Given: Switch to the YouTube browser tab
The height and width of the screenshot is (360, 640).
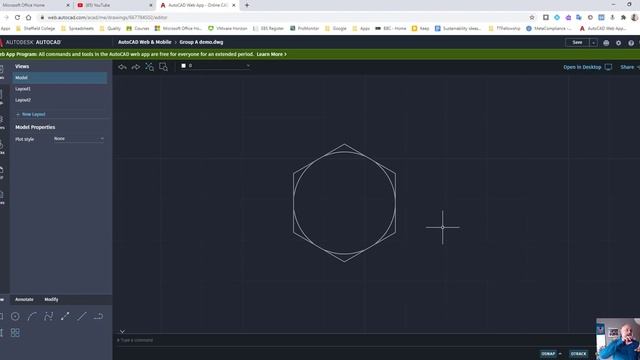Looking at the screenshot, I should tap(113, 5).
